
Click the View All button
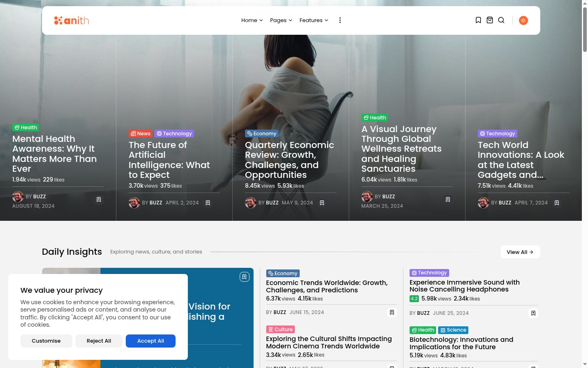pyautogui.click(x=520, y=252)
